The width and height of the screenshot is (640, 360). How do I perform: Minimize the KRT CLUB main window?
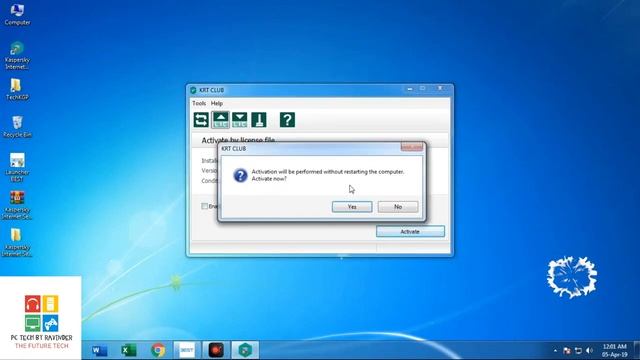pos(409,89)
